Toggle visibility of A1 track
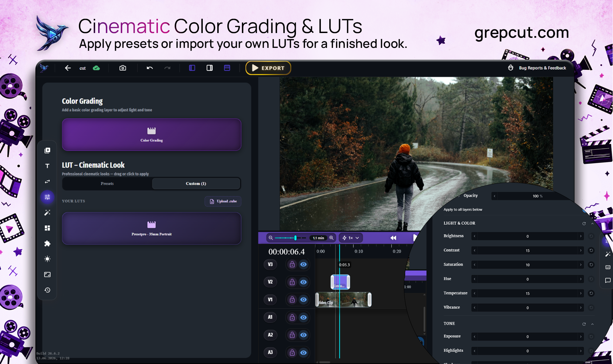 (304, 317)
